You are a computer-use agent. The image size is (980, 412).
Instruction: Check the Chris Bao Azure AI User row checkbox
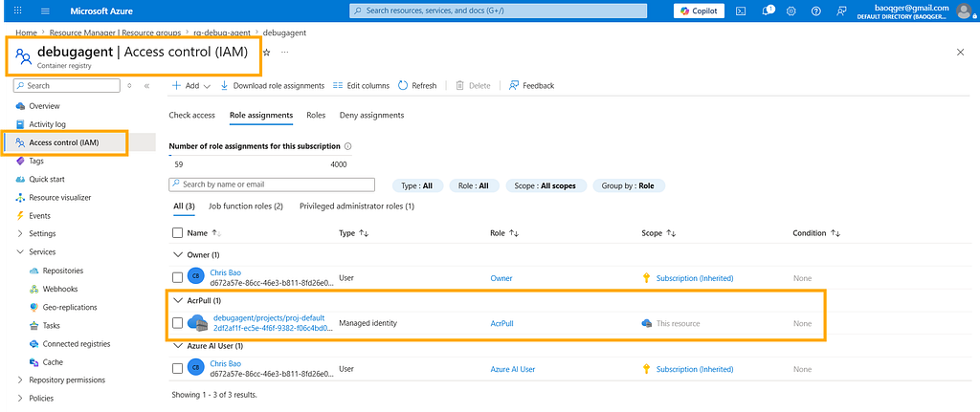click(x=177, y=369)
